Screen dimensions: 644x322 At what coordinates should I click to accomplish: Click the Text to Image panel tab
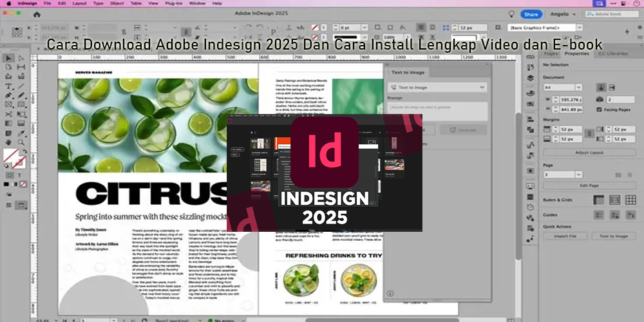coord(408,72)
